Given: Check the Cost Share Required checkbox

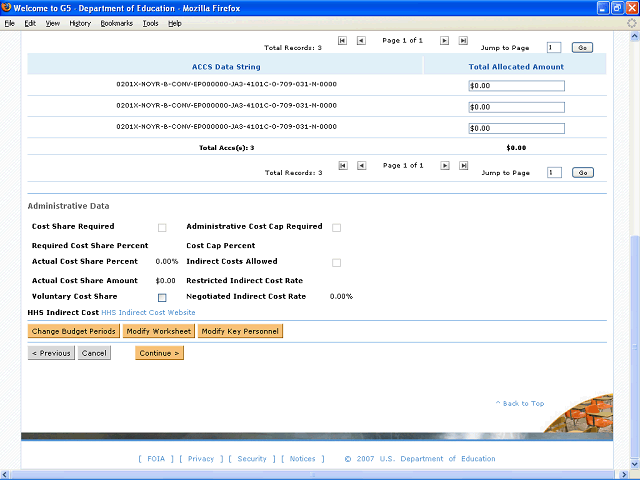Looking at the screenshot, I should (x=162, y=228).
